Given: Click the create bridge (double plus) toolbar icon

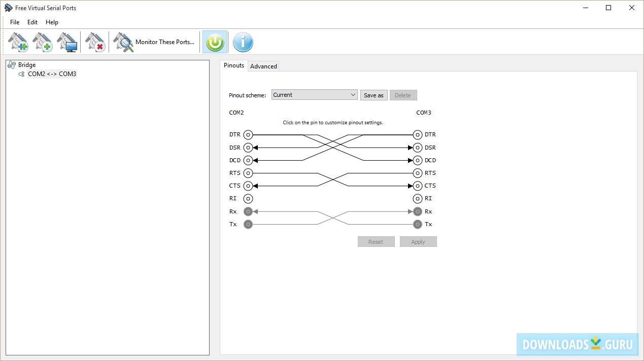Looking at the screenshot, I should pos(18,42).
